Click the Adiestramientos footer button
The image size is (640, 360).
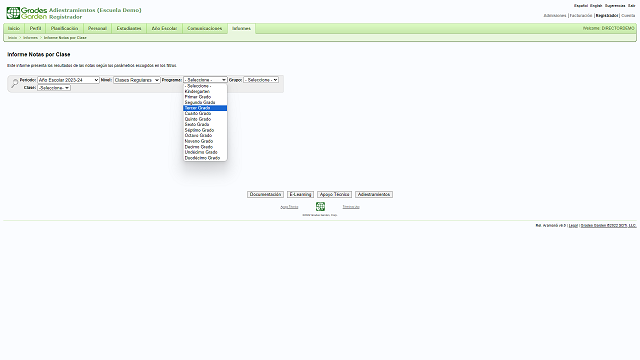(374, 195)
